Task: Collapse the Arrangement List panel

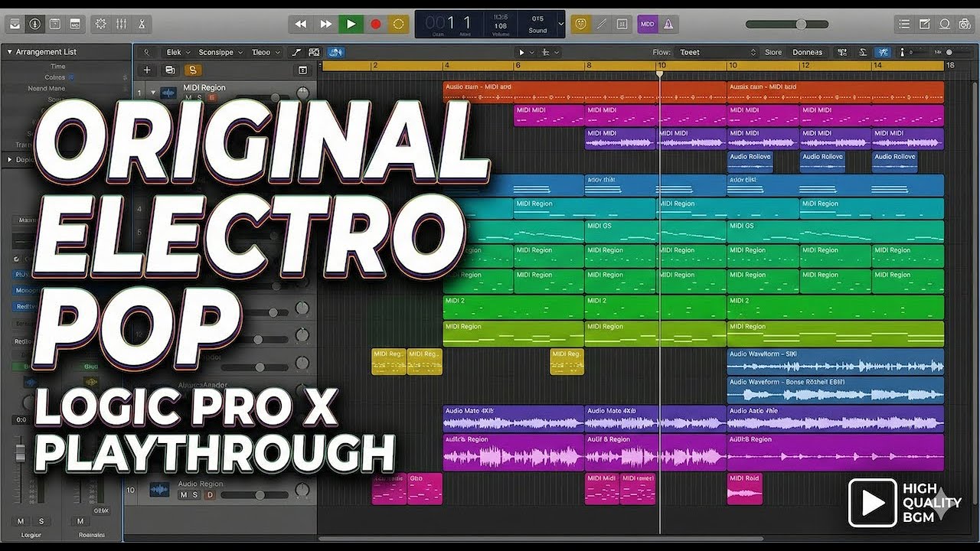Action: click(x=10, y=52)
